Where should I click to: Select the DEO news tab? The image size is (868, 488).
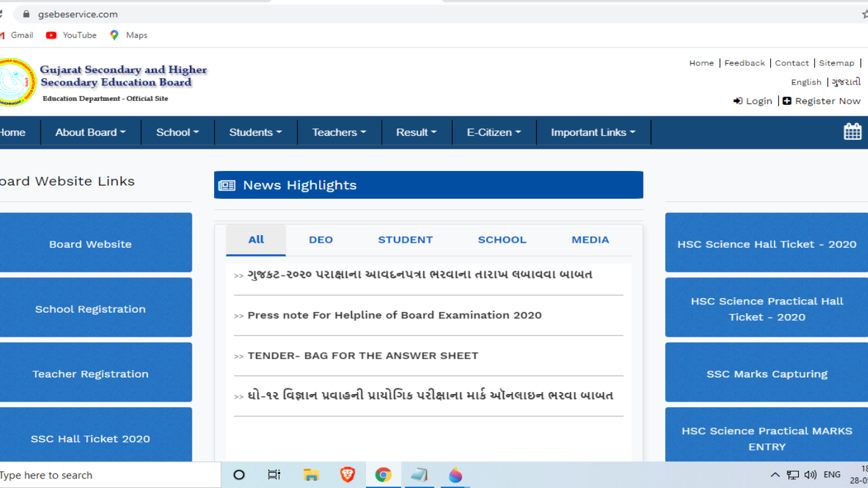321,240
